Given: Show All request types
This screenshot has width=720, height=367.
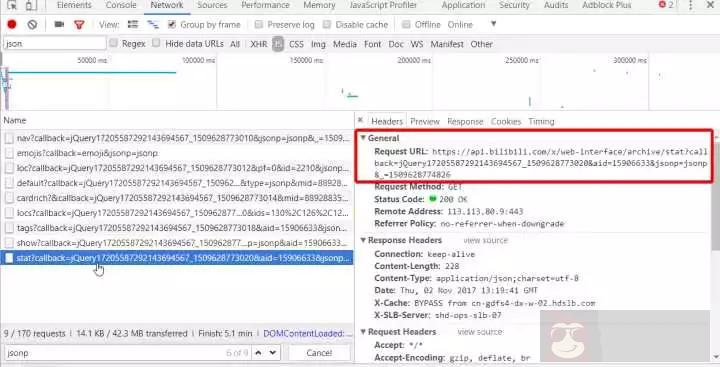Looking at the screenshot, I should coord(235,44).
